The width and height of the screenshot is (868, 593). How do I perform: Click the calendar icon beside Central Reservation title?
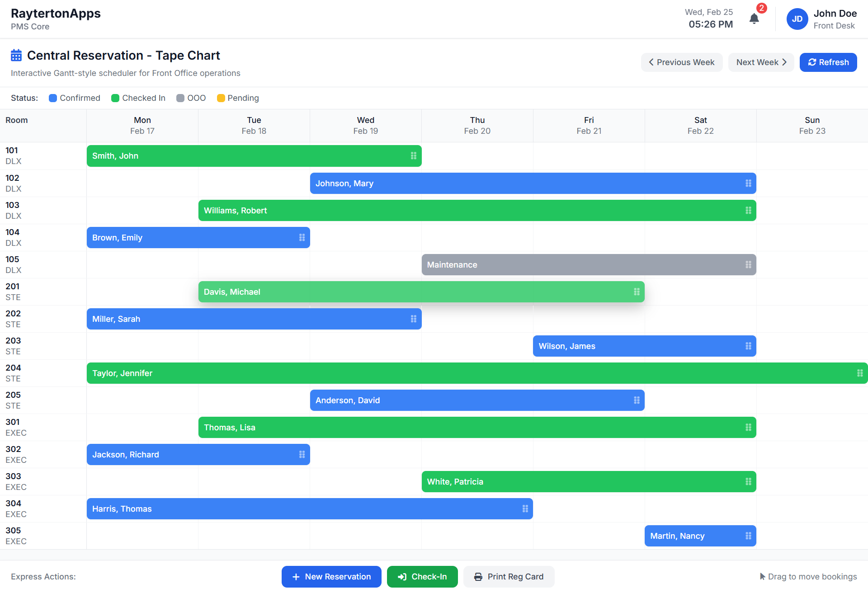(x=16, y=55)
